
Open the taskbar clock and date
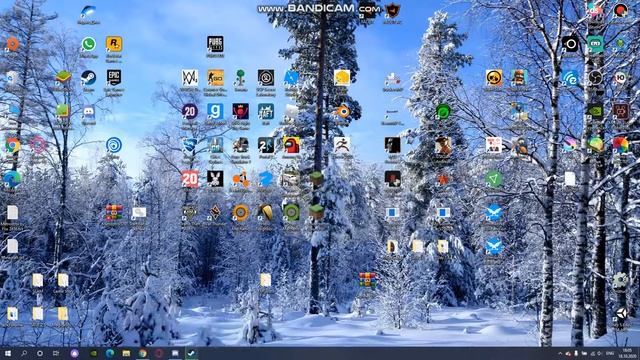pyautogui.click(x=627, y=353)
